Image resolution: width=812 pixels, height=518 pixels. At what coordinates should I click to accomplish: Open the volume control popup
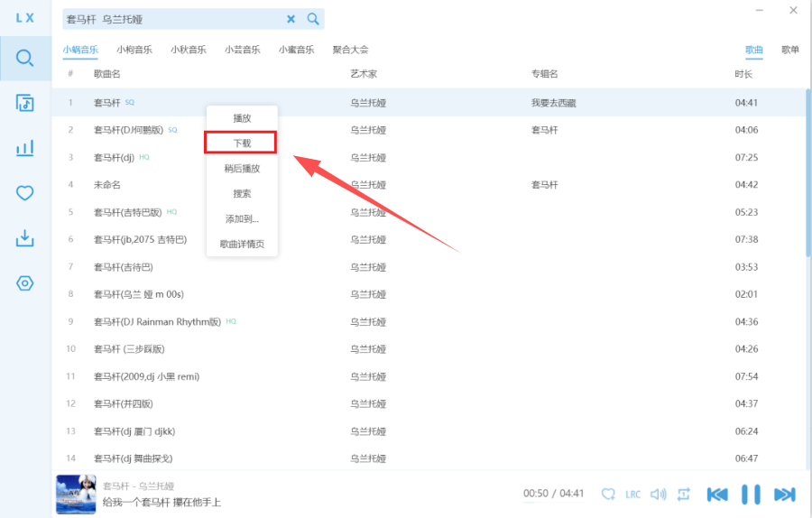pyautogui.click(x=659, y=494)
